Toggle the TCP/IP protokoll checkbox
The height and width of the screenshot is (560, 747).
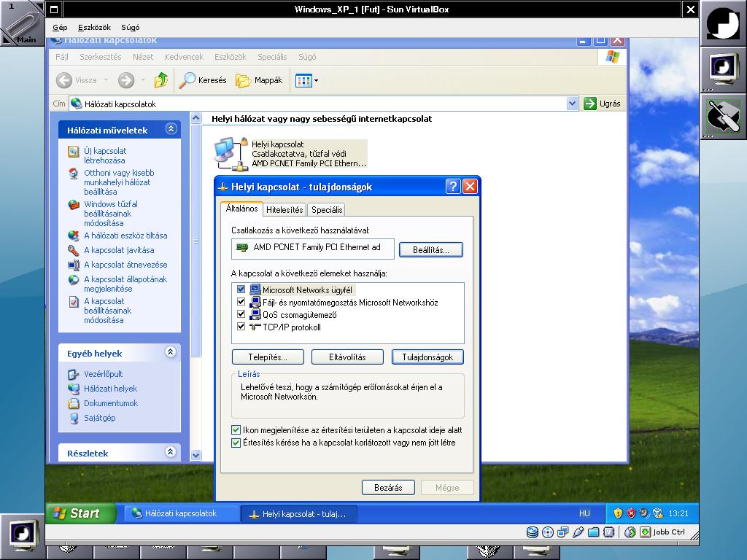pos(241,327)
